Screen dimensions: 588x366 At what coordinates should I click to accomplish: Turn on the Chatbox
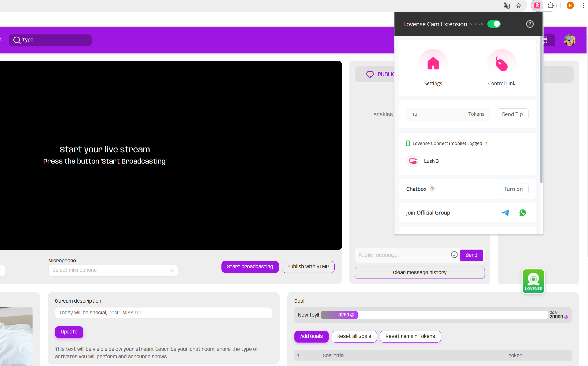[513, 189]
